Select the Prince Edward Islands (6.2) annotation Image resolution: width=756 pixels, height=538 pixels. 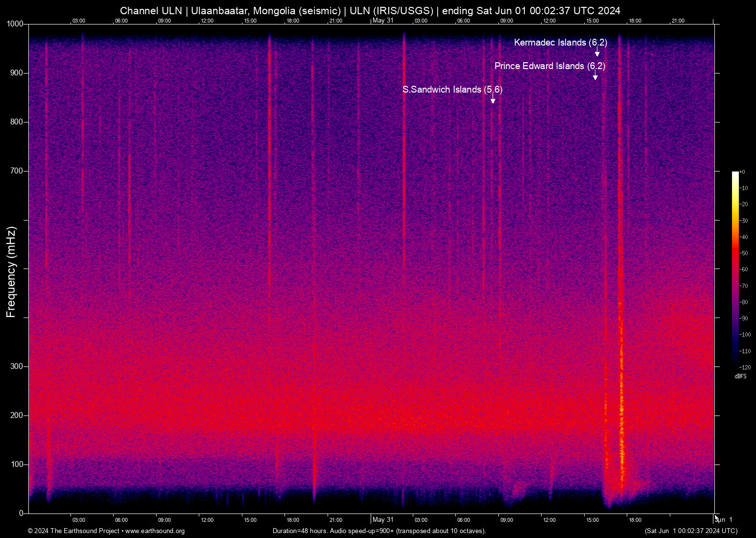(x=549, y=66)
